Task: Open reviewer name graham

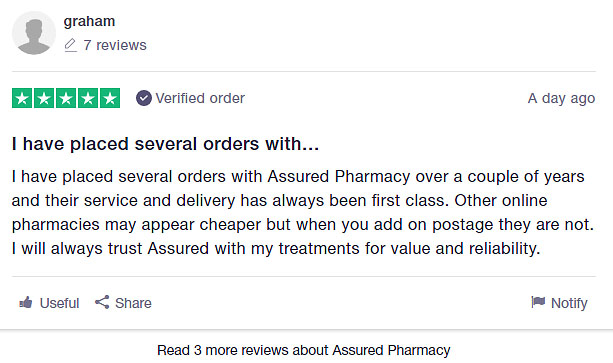Action: pyautogui.click(x=89, y=21)
